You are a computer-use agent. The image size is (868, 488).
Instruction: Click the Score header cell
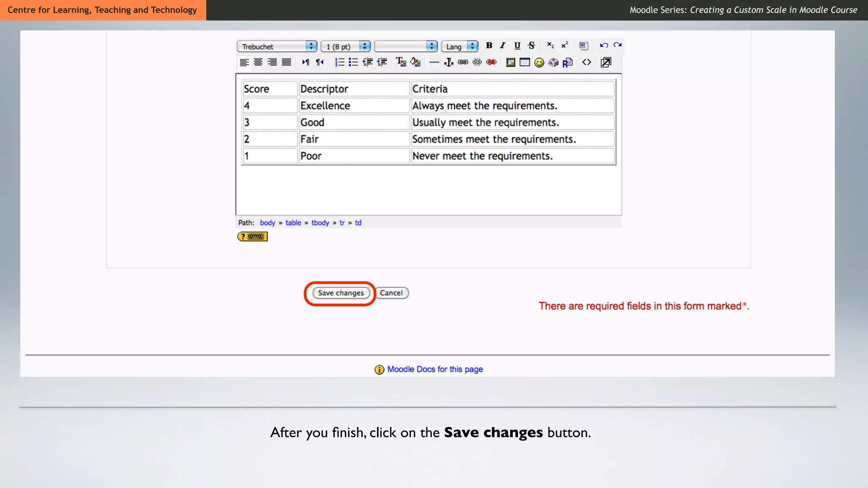[x=270, y=89]
